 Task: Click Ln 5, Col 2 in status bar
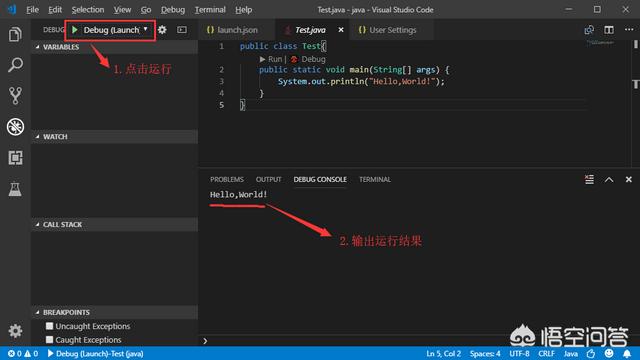(x=443, y=353)
